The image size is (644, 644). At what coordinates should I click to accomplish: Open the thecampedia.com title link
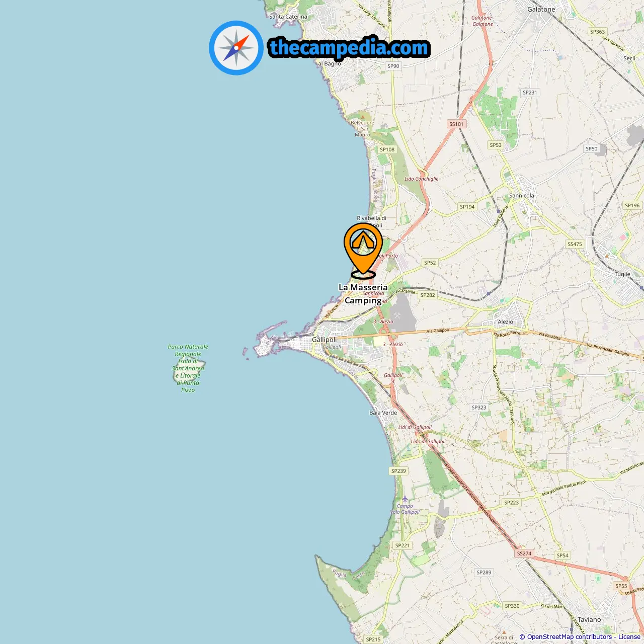349,48
